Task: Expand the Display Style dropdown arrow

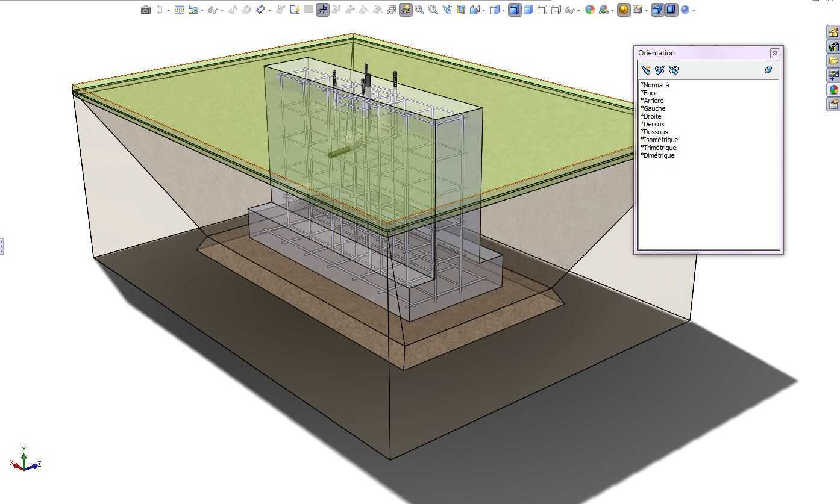Action: [503, 10]
